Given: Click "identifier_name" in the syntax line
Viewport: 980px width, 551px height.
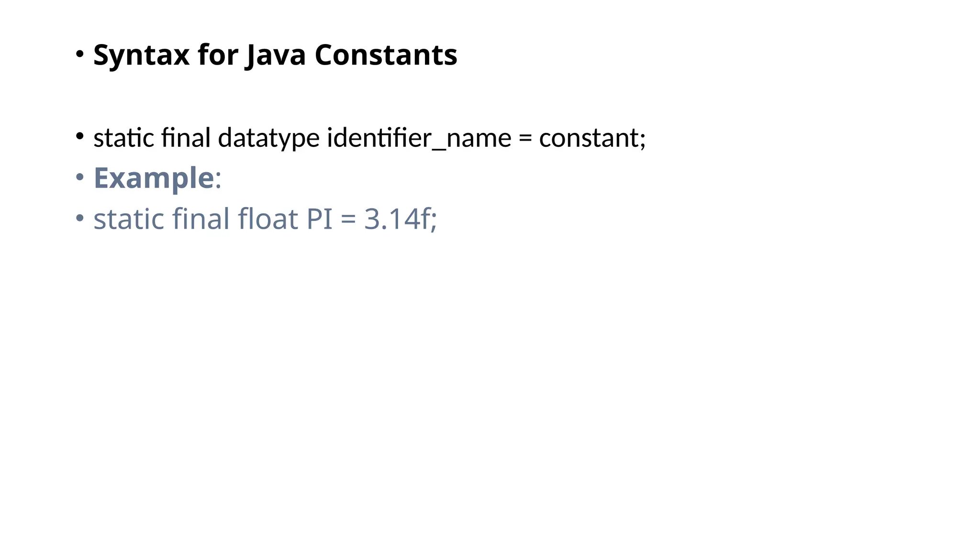Looking at the screenshot, I should click(x=419, y=138).
